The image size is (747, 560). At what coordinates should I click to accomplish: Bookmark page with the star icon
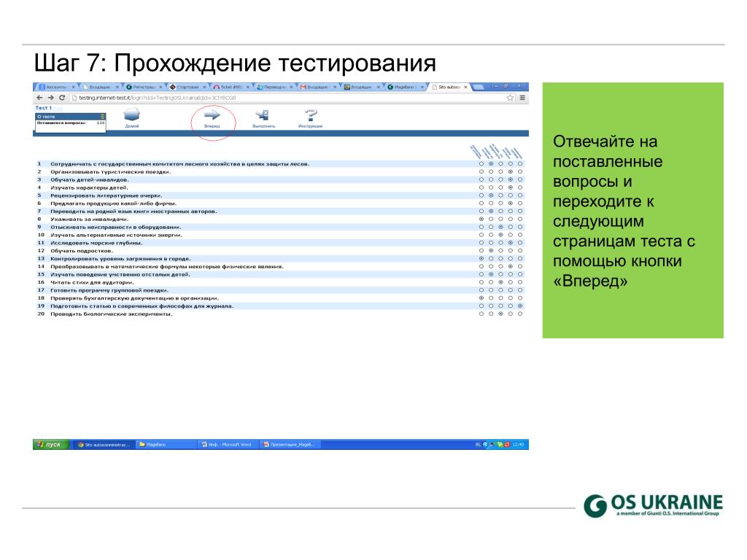click(510, 98)
